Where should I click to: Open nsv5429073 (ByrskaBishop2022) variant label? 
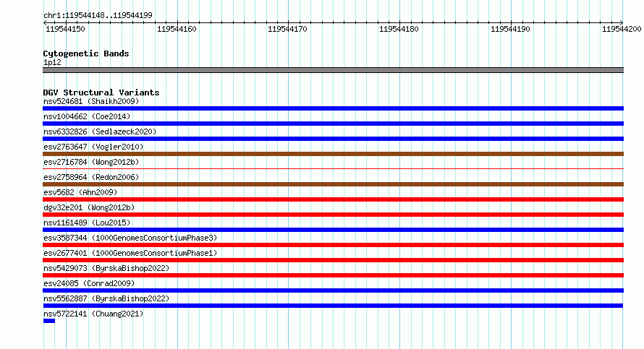(106, 268)
